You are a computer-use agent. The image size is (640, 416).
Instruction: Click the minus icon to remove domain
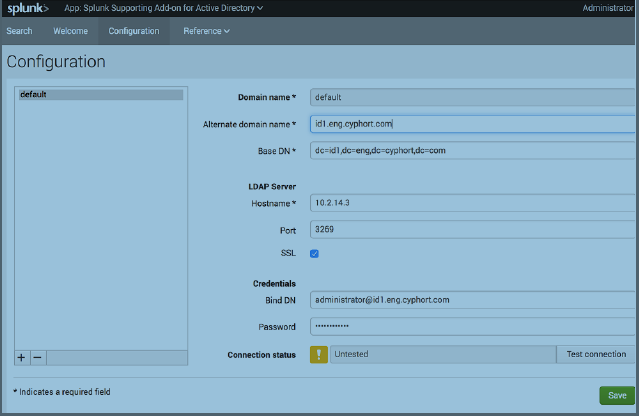pyautogui.click(x=37, y=357)
